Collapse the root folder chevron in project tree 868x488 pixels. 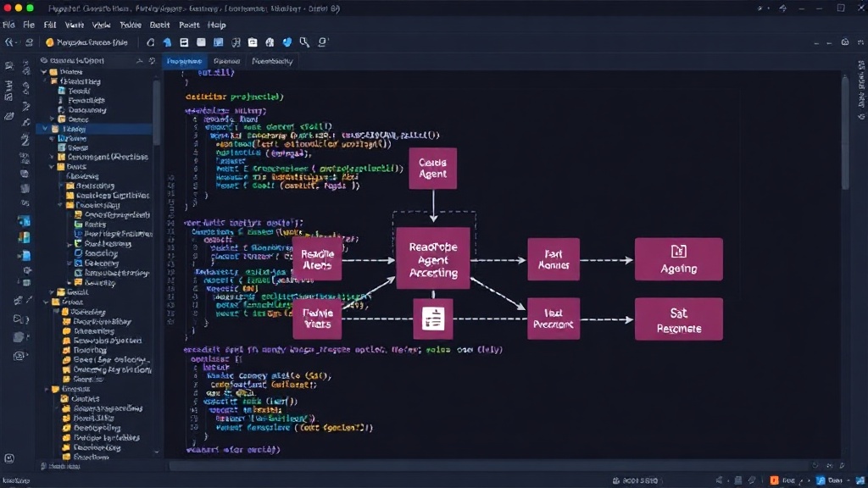tap(44, 72)
